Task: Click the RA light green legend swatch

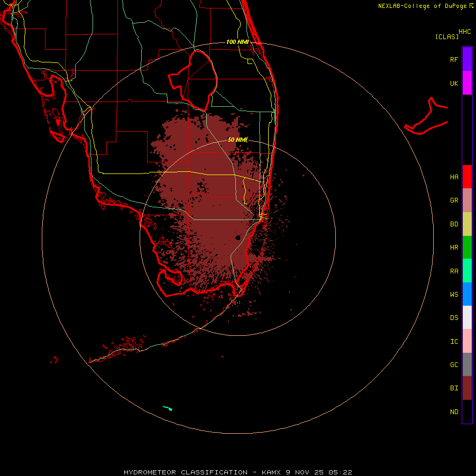Action: 467,271
